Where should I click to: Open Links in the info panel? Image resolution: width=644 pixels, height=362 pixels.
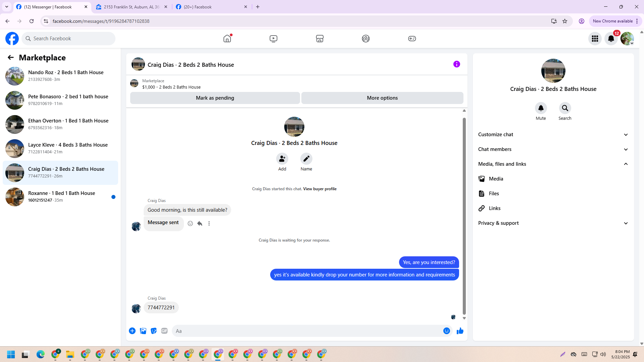(x=553, y=208)
